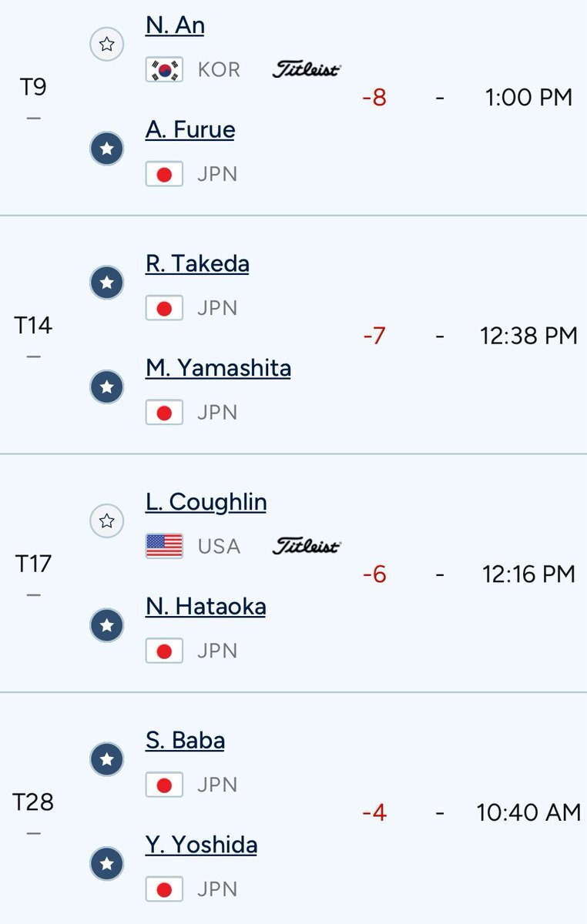Click the Titleist logo beside KOR
Screen dimensions: 587x924
click(306, 69)
